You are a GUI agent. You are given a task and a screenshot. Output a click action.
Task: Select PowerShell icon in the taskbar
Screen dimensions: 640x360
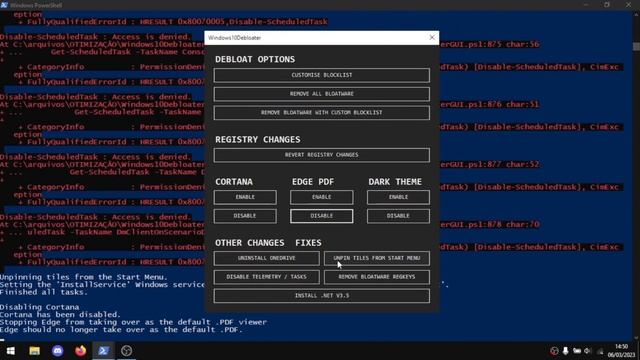tap(103, 351)
